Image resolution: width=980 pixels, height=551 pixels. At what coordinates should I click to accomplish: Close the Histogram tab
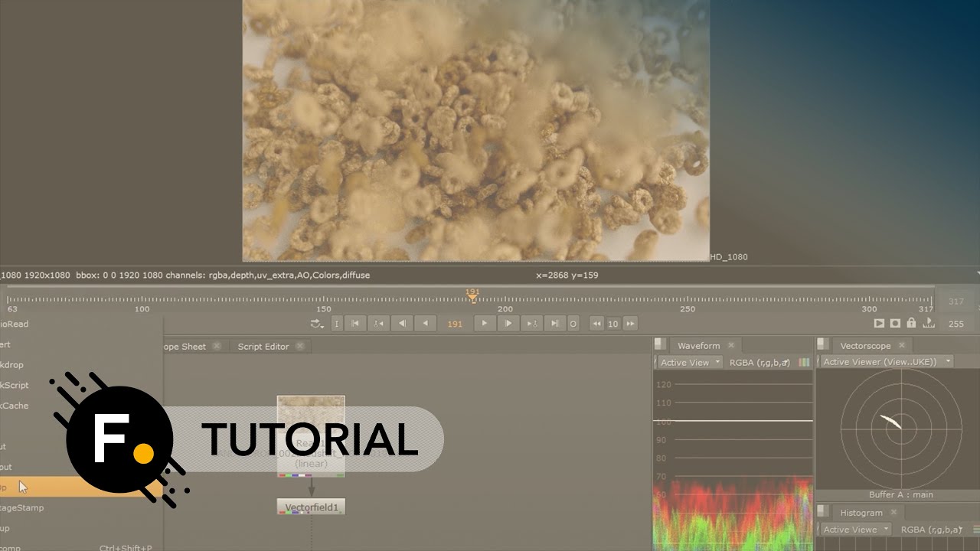pos(894,512)
